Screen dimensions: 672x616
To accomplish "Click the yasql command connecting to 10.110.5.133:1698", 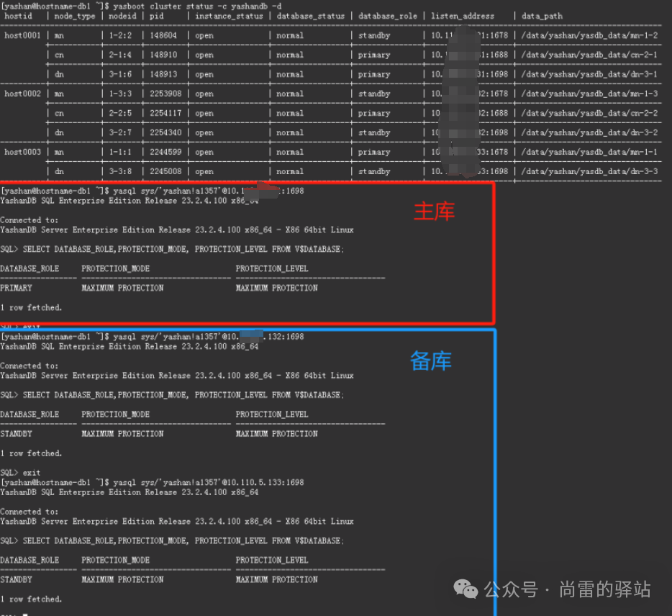I will tap(208, 483).
